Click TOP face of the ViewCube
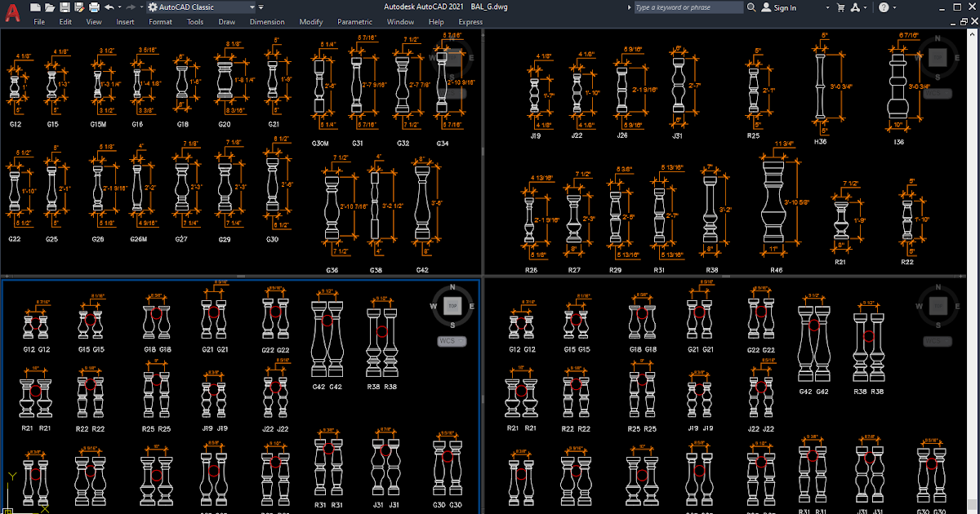Viewport: 980px width, 514px height. click(x=452, y=306)
